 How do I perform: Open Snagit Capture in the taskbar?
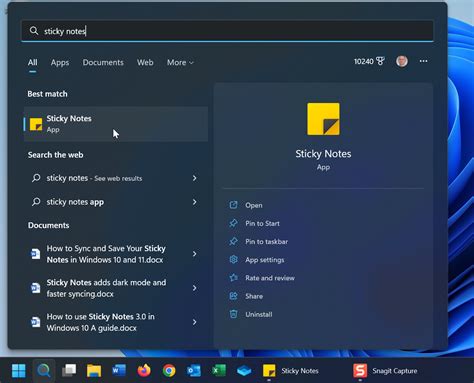point(385,370)
